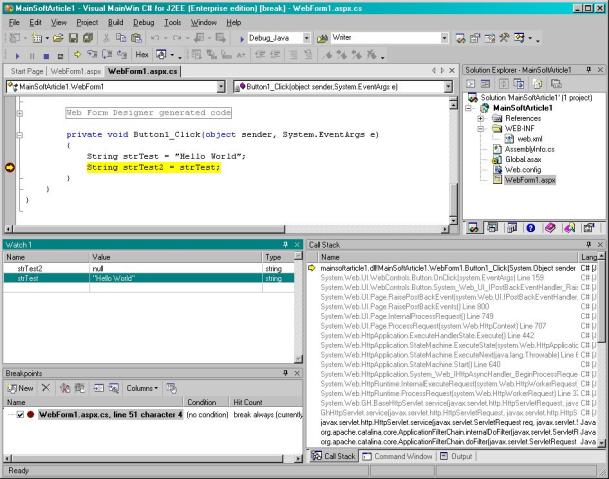Switch to the Start Page tab

click(x=27, y=71)
